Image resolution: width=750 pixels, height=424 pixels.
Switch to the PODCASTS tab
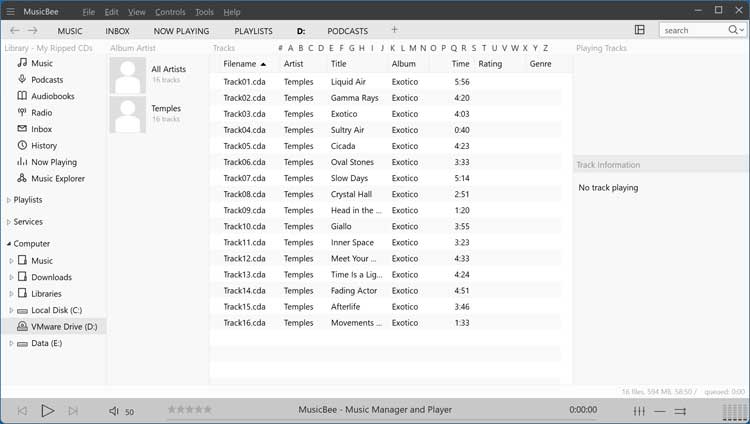point(347,31)
